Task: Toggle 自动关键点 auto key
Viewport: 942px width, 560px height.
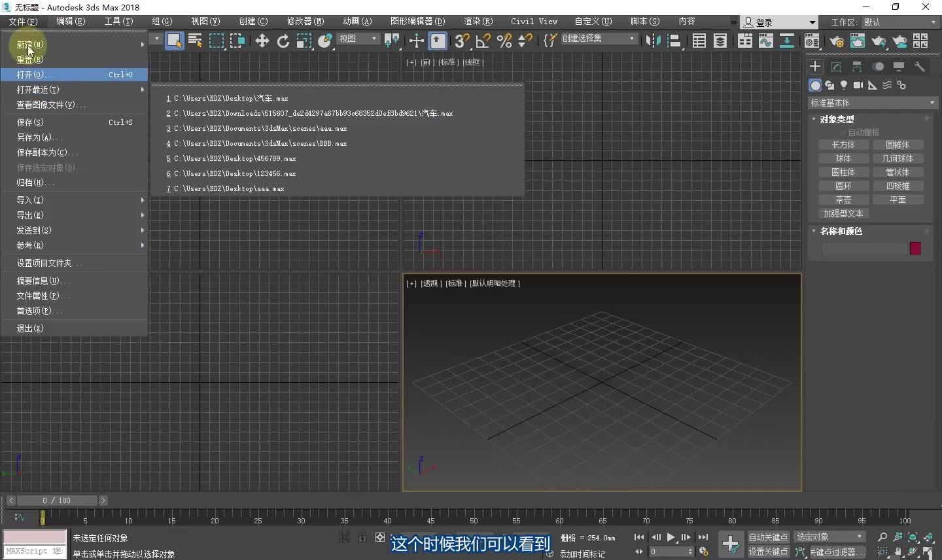Action: click(x=768, y=537)
